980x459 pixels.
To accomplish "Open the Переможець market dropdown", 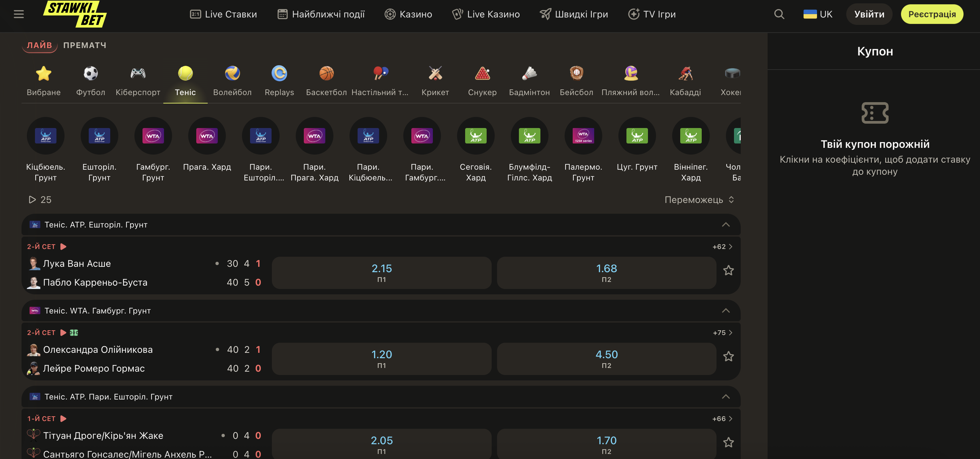I will click(x=699, y=200).
